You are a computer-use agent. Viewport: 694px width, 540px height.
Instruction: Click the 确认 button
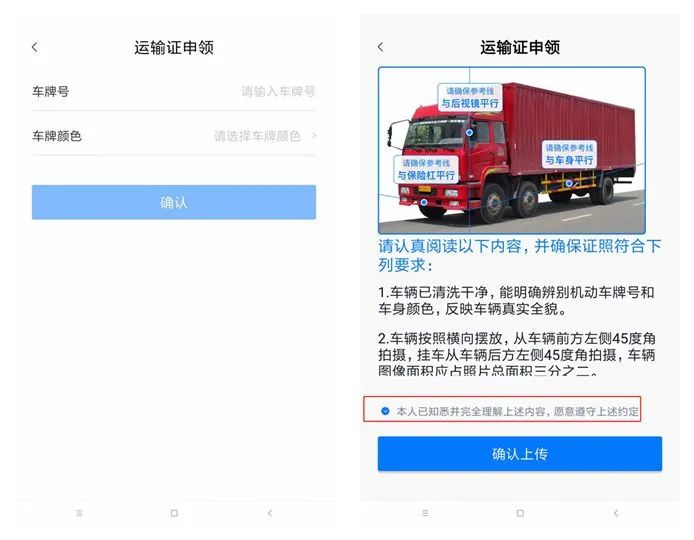(174, 202)
